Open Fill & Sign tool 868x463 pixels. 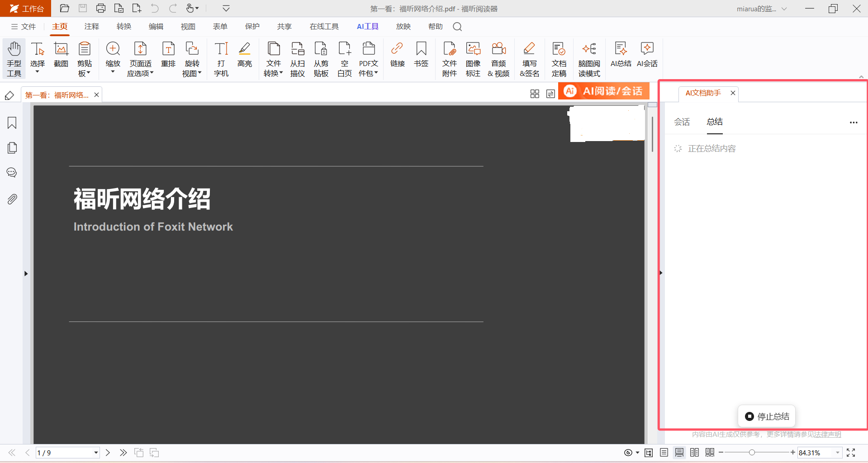pyautogui.click(x=529, y=59)
